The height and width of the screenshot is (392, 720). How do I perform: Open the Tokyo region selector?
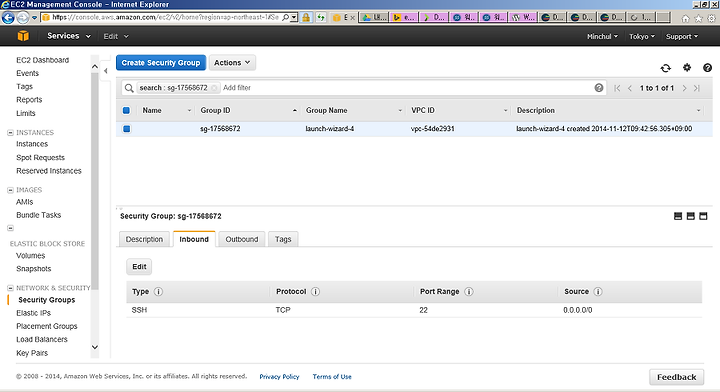tap(641, 36)
